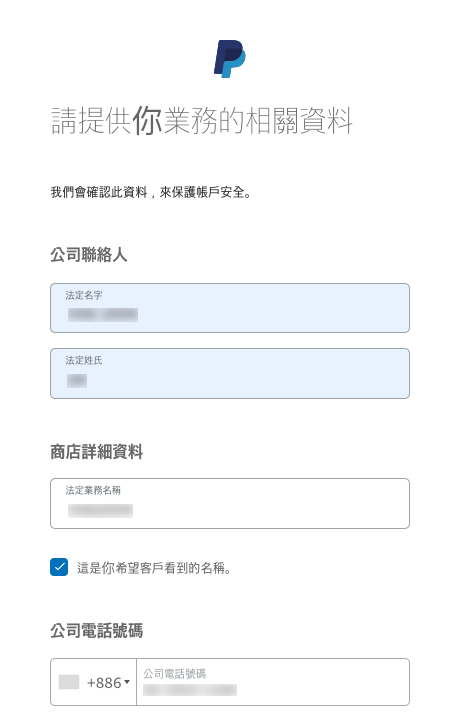The image size is (460, 720).
Task: Click the 這是你希望客戶看到的名稱 label text
Action: pos(154,568)
